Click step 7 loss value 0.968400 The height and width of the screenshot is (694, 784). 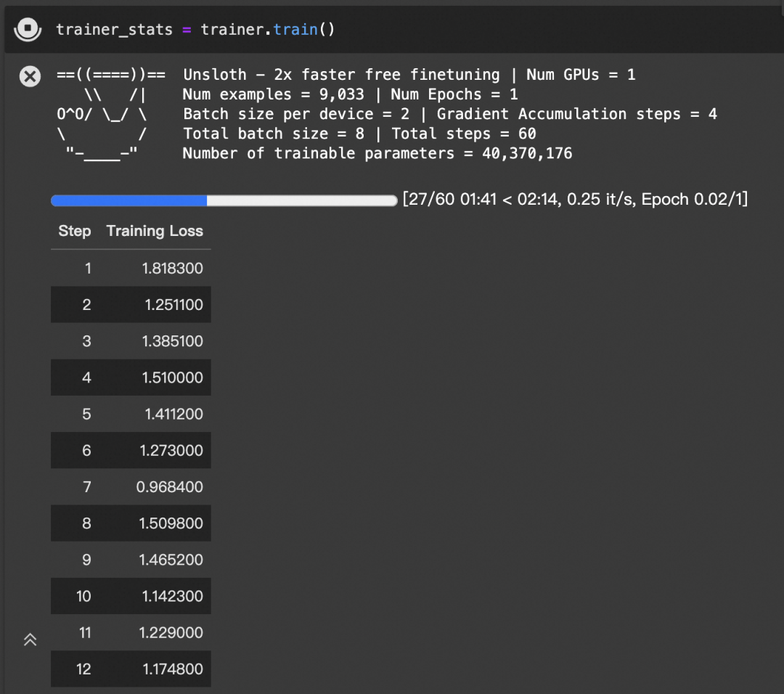(x=169, y=487)
